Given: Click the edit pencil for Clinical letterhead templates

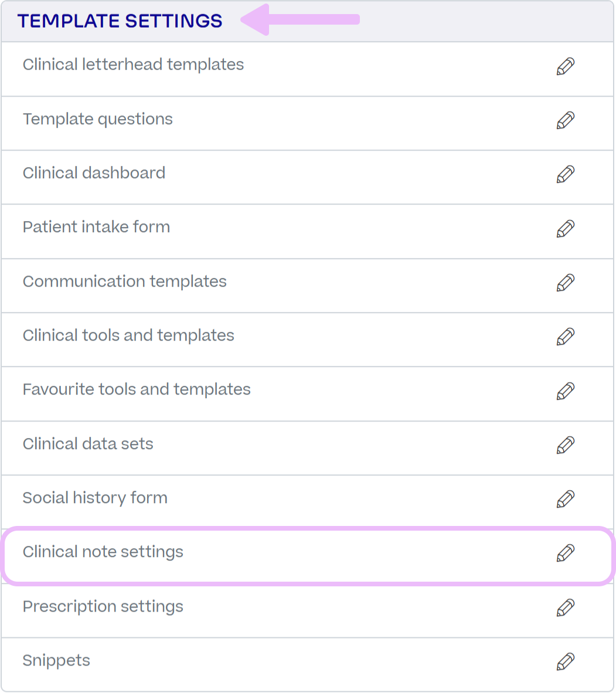Looking at the screenshot, I should pyautogui.click(x=566, y=66).
